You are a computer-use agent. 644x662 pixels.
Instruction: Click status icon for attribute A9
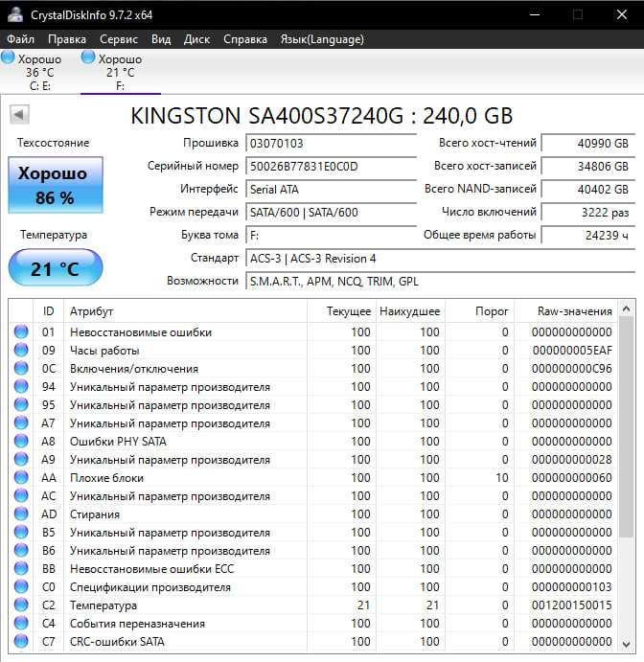pos(21,459)
